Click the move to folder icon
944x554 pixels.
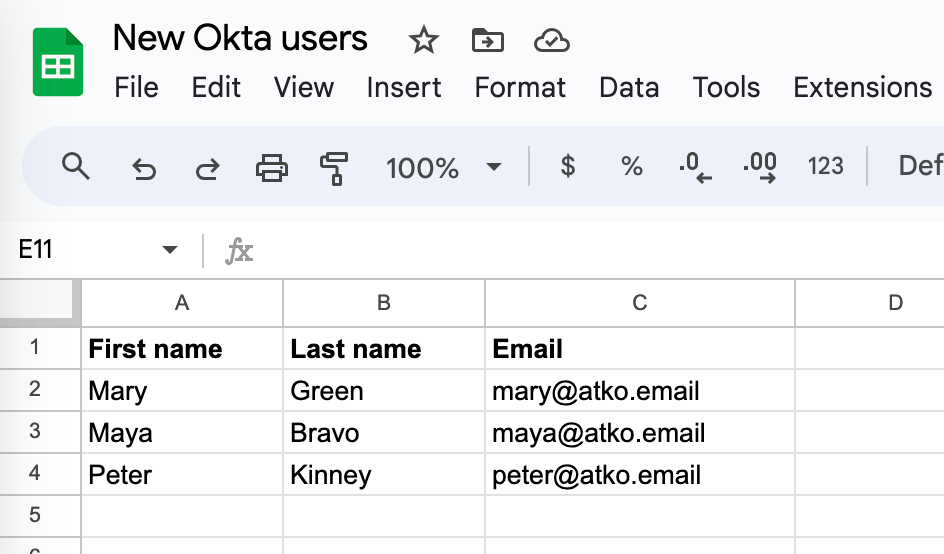pyautogui.click(x=487, y=40)
